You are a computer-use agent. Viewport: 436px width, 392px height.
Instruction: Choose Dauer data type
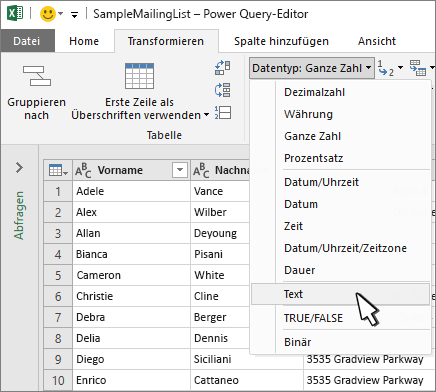(299, 270)
